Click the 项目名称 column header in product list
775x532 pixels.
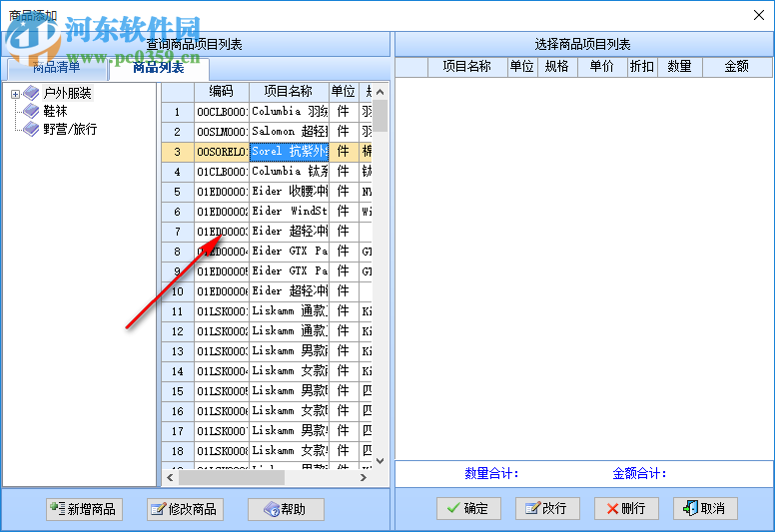[x=289, y=92]
